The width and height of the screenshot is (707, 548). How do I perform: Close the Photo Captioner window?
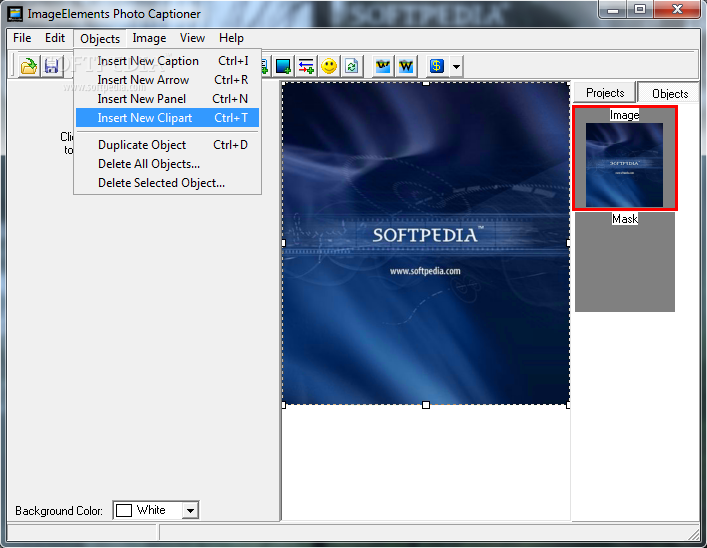(677, 9)
